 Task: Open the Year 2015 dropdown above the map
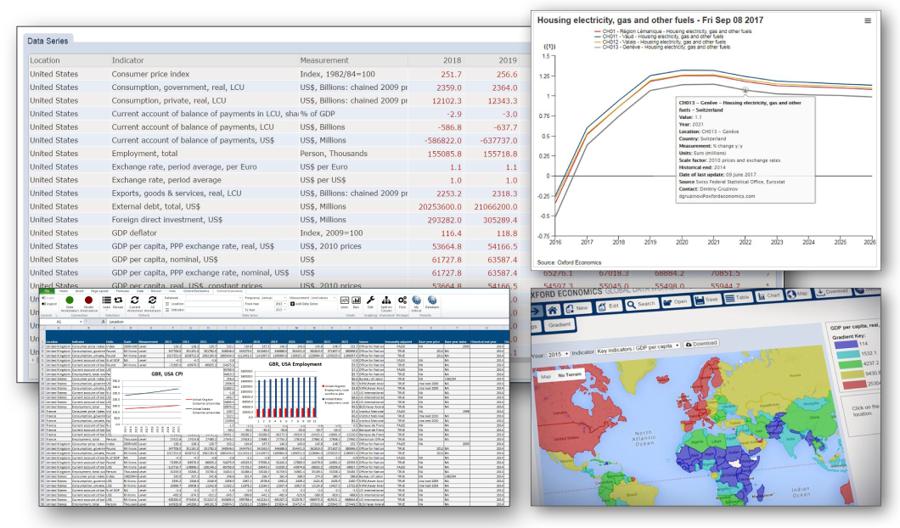pos(557,354)
